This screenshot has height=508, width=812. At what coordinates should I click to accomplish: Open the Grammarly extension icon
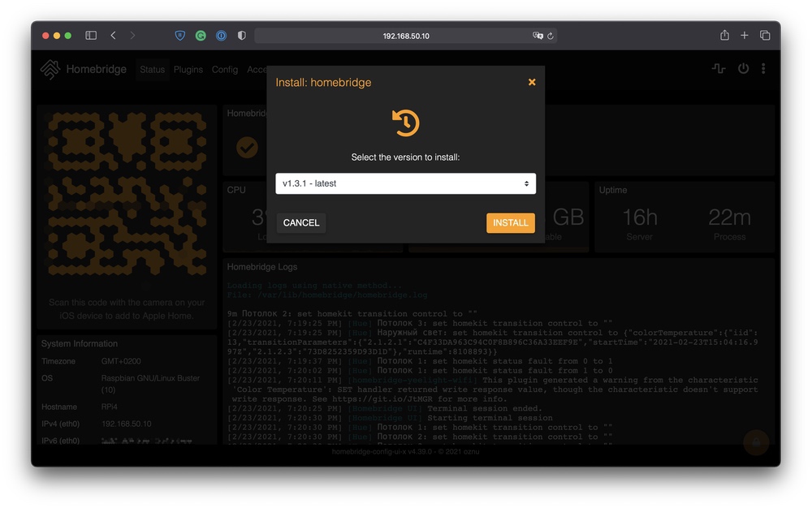(x=201, y=35)
